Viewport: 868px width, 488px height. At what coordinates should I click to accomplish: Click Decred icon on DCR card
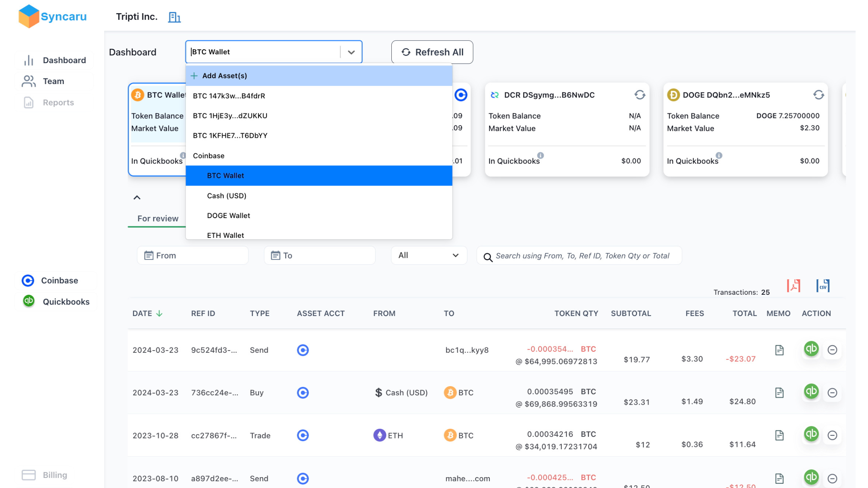(495, 95)
